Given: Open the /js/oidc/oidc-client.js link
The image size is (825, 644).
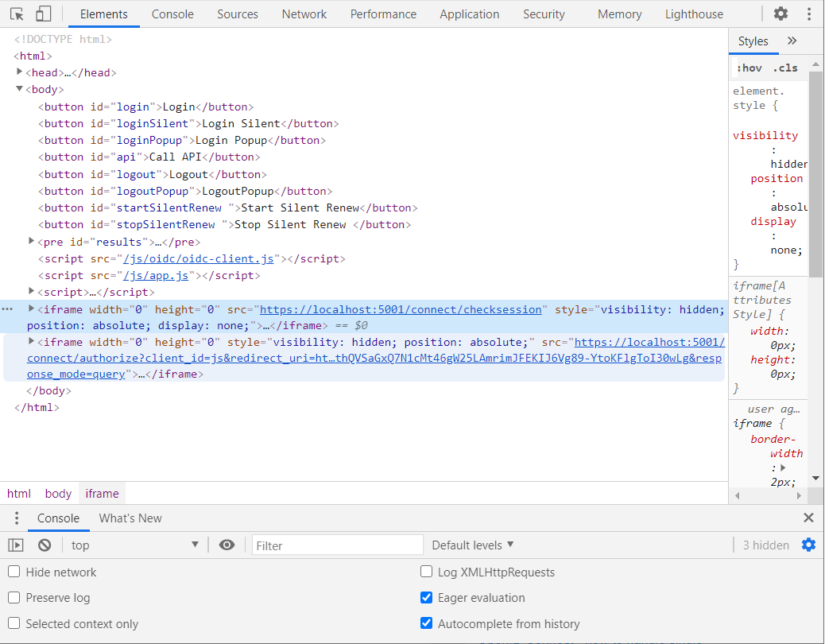Looking at the screenshot, I should 199,258.
